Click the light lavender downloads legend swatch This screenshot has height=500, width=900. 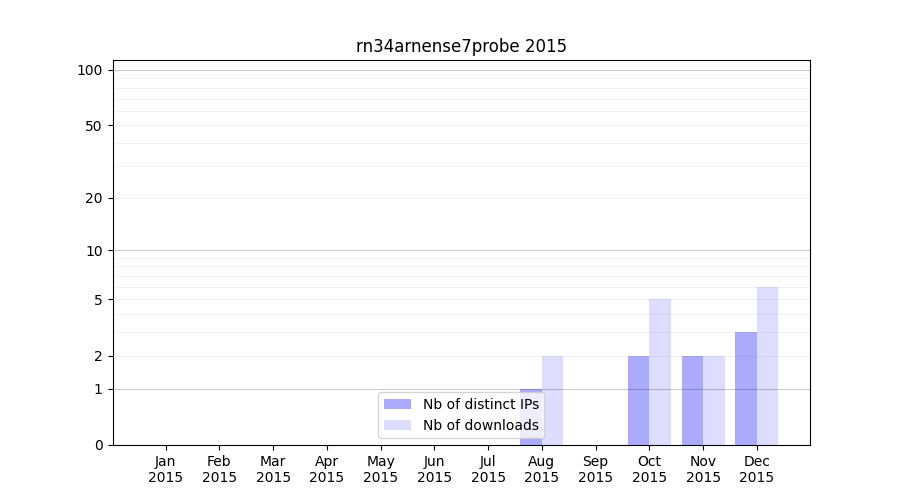point(397,425)
